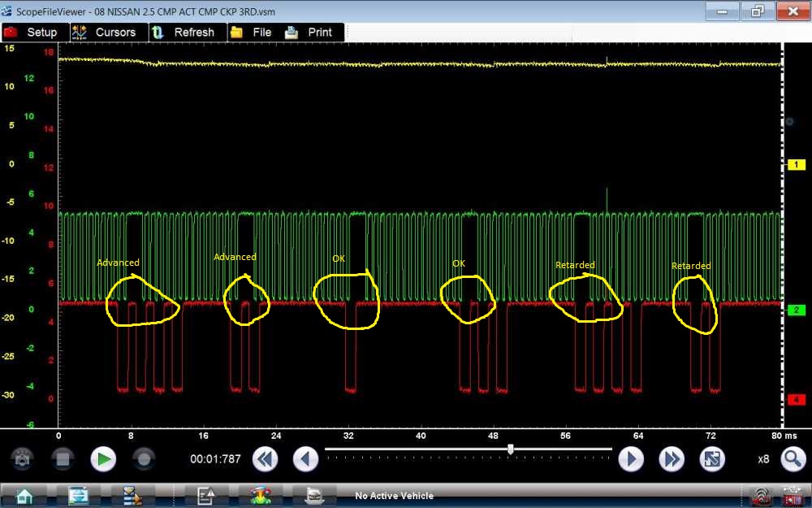Click the camera snapshot icon
This screenshot has width=812, height=508.
pyautogui.click(x=22, y=459)
